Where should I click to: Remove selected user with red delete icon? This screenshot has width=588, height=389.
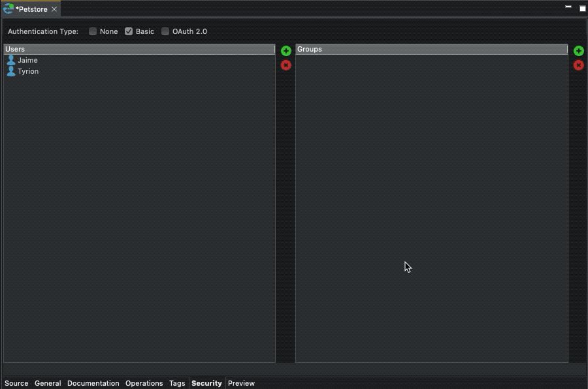[x=286, y=65]
